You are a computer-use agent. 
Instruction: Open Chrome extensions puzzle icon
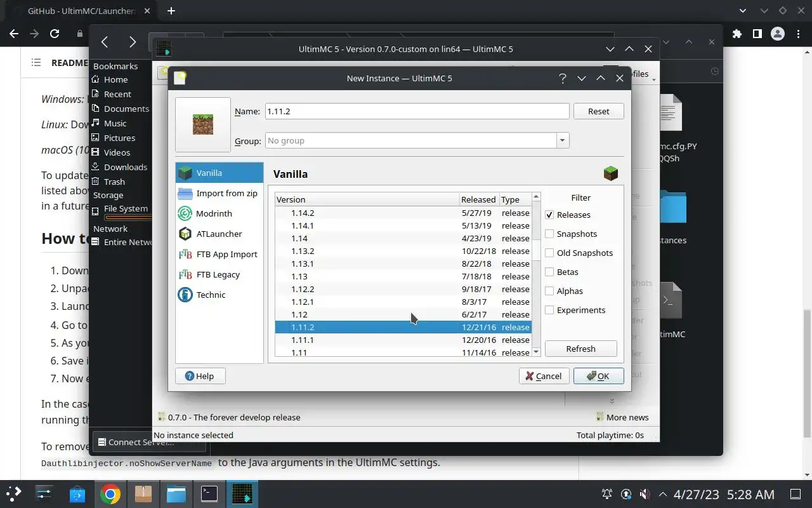click(x=737, y=34)
